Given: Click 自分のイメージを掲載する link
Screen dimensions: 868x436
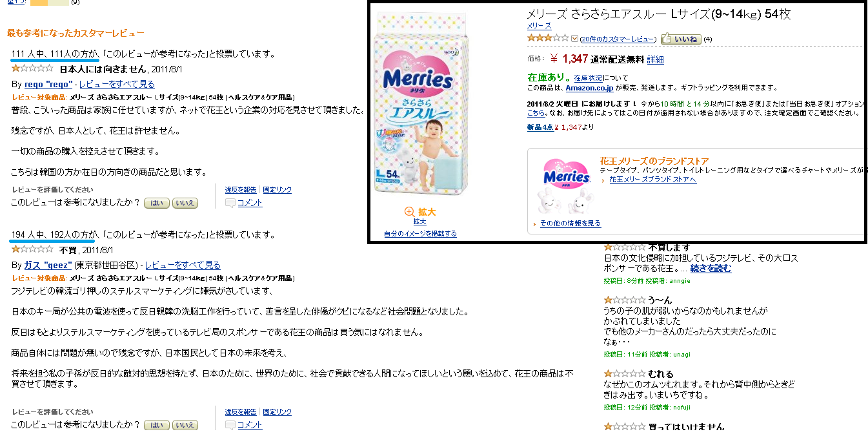Looking at the screenshot, I should pyautogui.click(x=420, y=234).
